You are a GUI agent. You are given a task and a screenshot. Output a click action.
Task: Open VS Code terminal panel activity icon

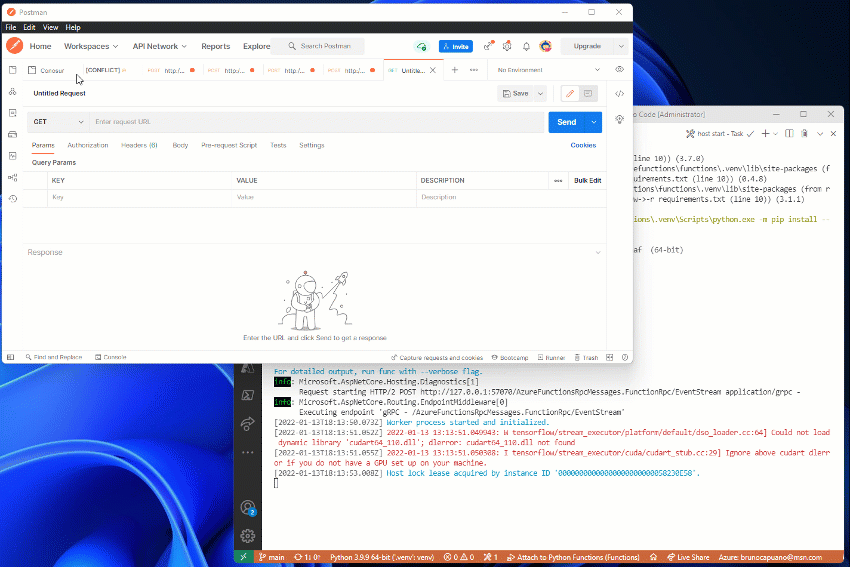pyautogui.click(x=248, y=395)
